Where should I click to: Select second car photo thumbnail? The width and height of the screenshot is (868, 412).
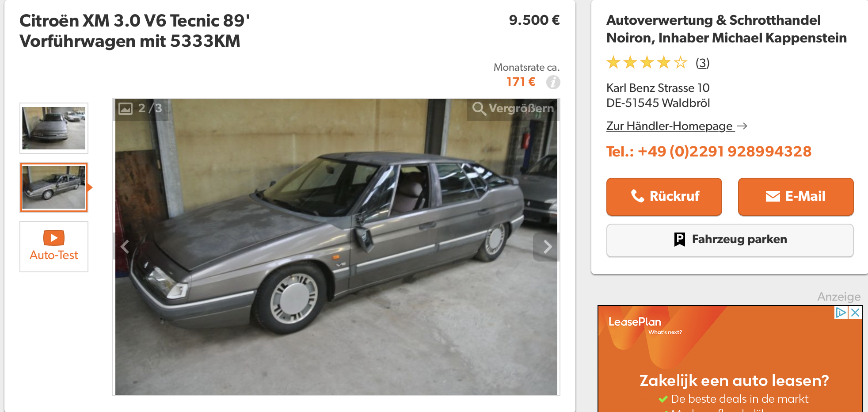(x=54, y=187)
